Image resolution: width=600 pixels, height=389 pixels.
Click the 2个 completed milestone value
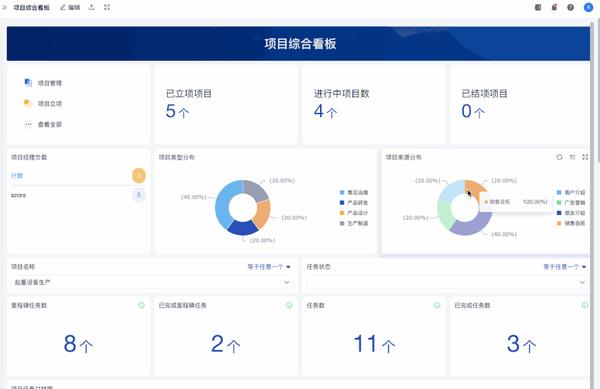click(x=226, y=343)
